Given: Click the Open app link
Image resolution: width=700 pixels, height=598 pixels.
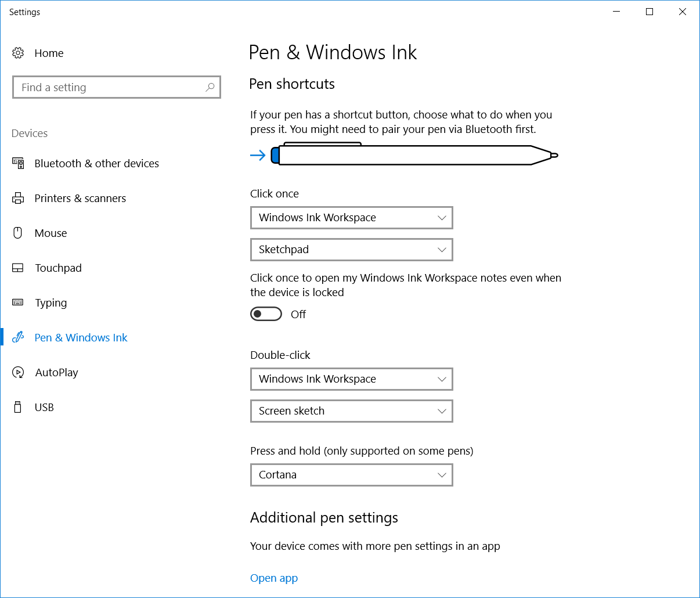Looking at the screenshot, I should (274, 578).
